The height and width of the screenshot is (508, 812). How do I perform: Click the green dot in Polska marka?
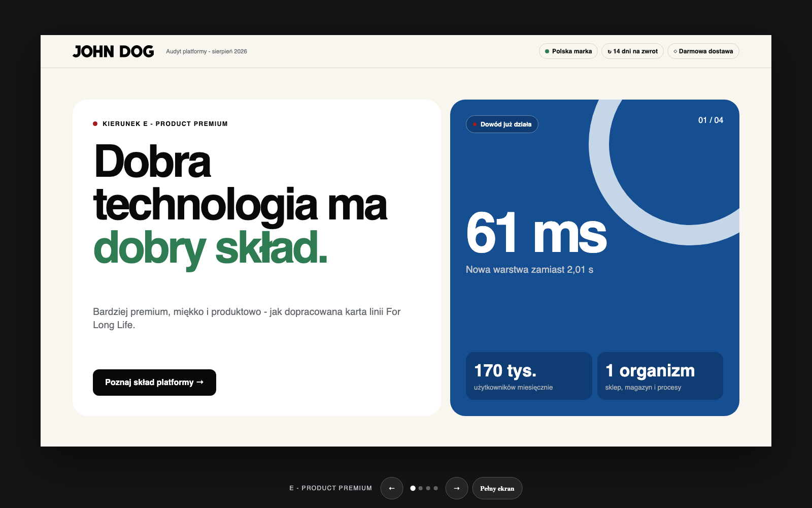coord(547,51)
